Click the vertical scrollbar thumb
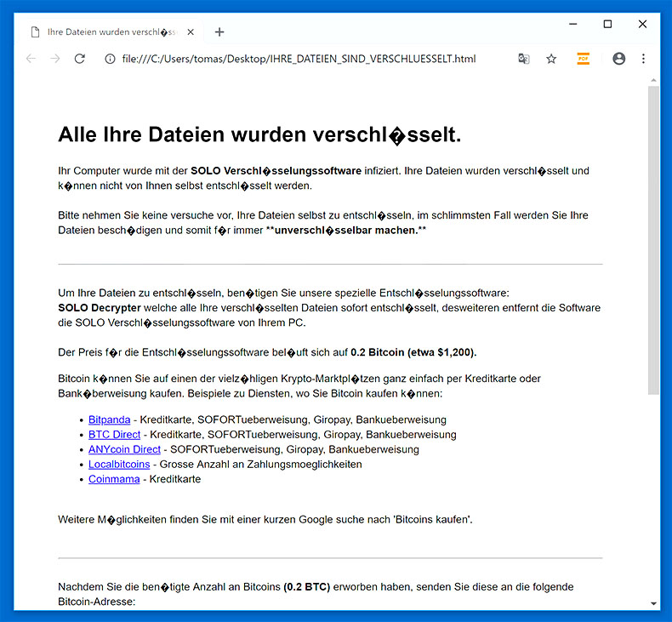The image size is (672, 622). click(653, 238)
